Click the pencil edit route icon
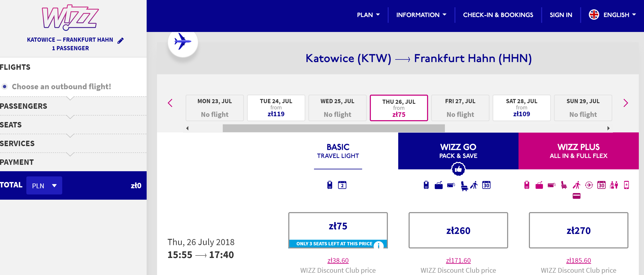Viewport: 644px width, 275px height. click(x=121, y=40)
